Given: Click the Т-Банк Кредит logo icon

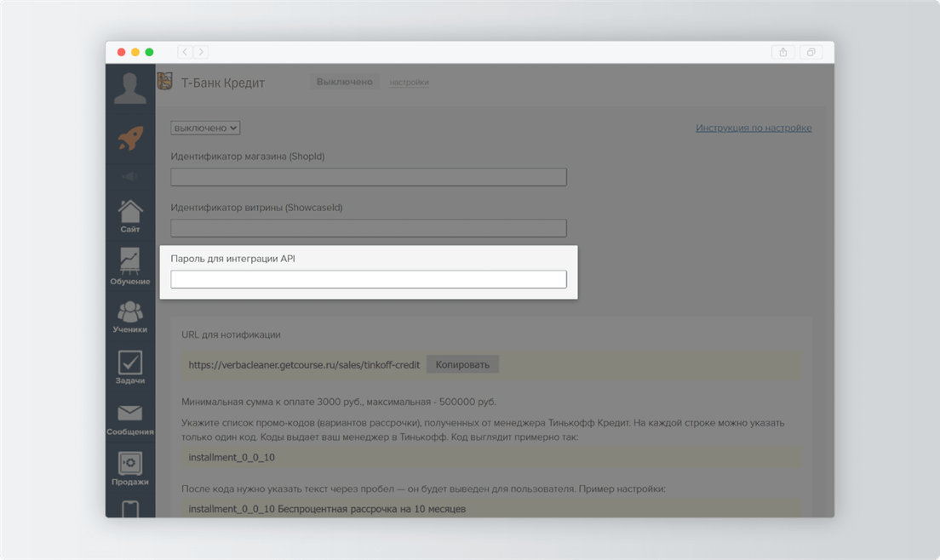Looking at the screenshot, I should pyautogui.click(x=165, y=81).
